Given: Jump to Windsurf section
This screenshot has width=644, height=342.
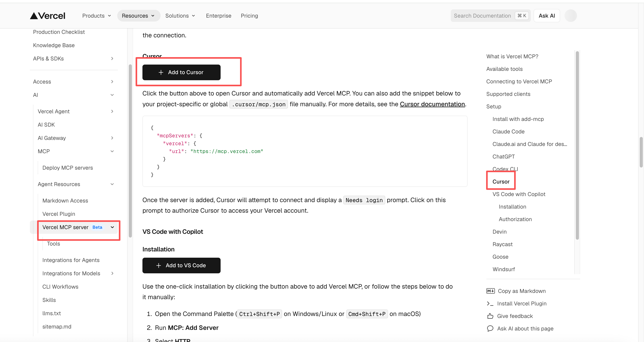Looking at the screenshot, I should pyautogui.click(x=504, y=269).
